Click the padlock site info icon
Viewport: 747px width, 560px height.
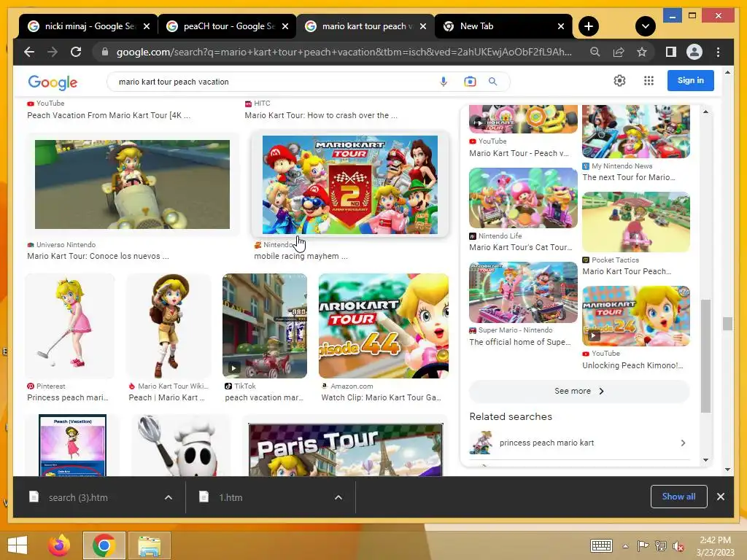pos(105,52)
